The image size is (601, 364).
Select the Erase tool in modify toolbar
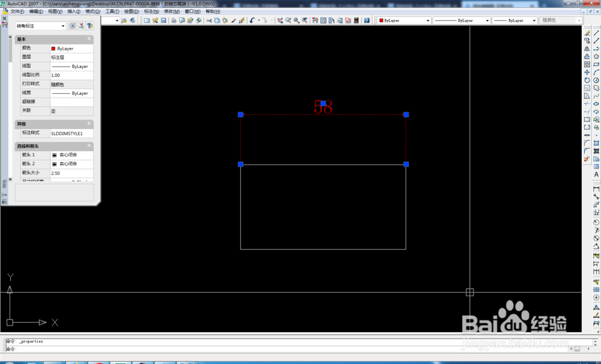tap(587, 33)
